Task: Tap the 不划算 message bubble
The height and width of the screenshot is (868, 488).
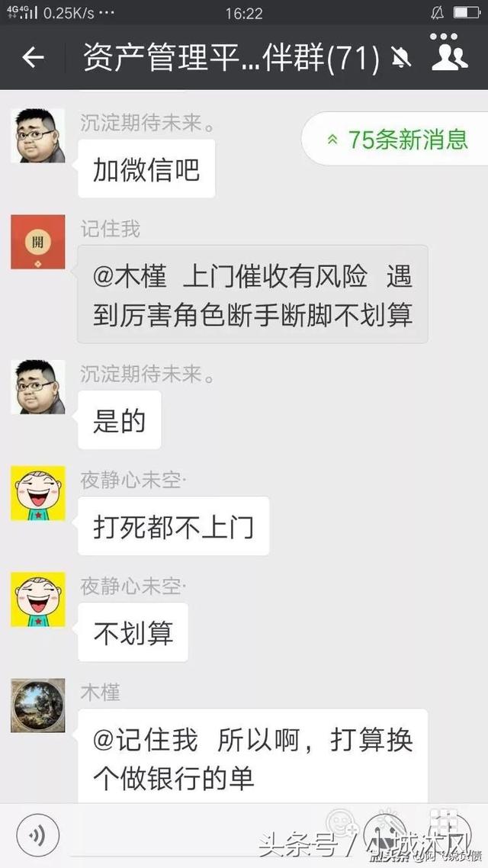Action: pos(133,632)
